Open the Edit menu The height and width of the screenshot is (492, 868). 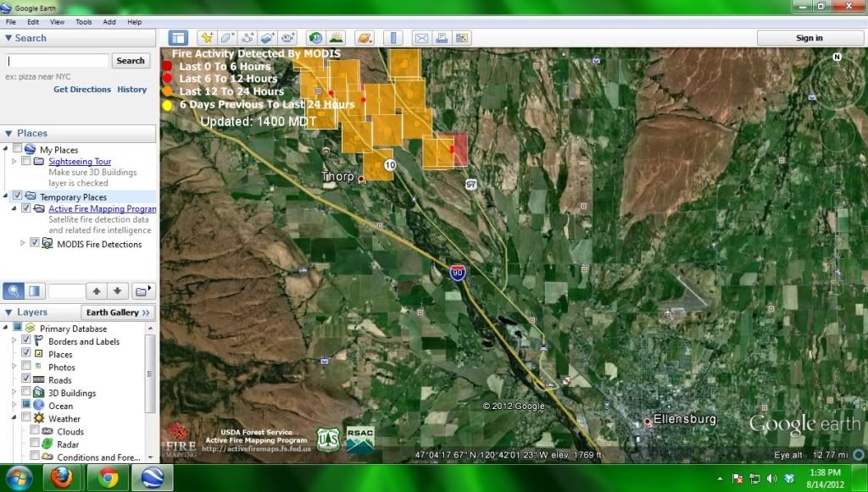pos(33,22)
